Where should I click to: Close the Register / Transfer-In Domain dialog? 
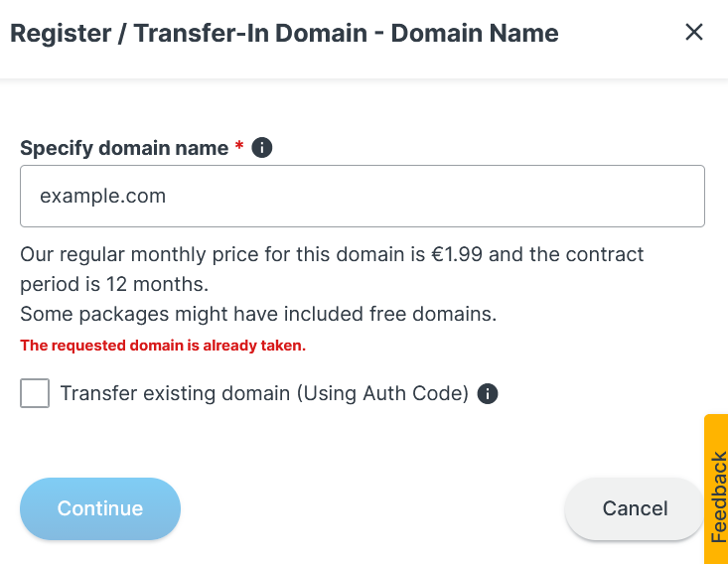pos(694,32)
